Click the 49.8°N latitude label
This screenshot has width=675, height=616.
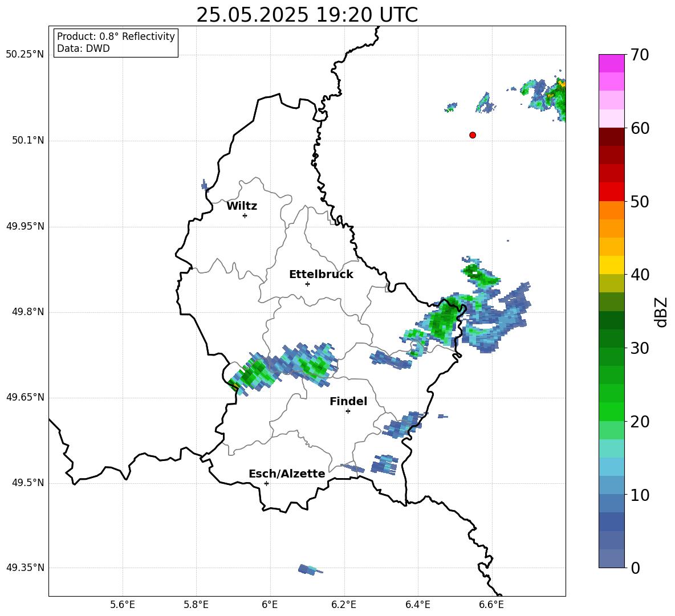tap(28, 312)
